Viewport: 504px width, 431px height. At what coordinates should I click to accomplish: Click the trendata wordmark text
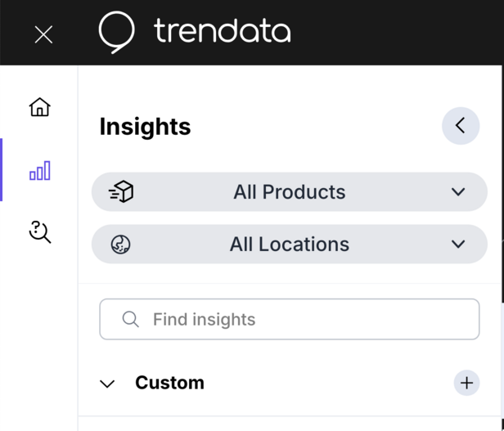point(222,32)
